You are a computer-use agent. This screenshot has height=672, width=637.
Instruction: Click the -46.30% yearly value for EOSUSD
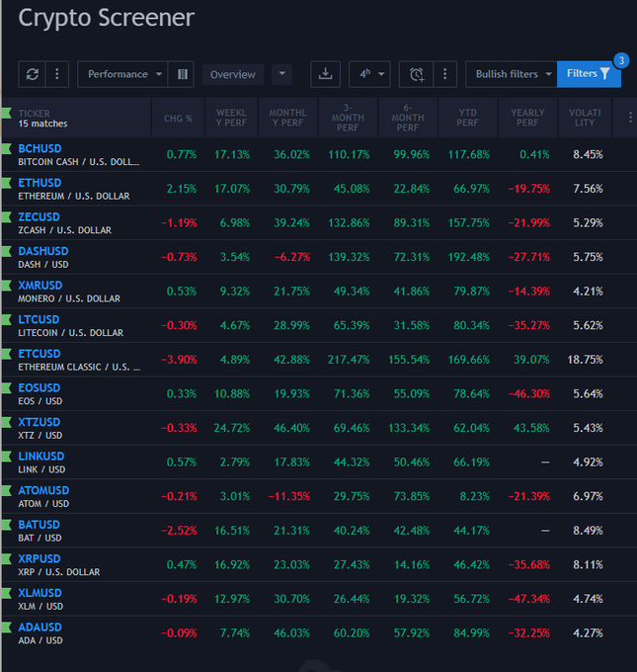529,394
